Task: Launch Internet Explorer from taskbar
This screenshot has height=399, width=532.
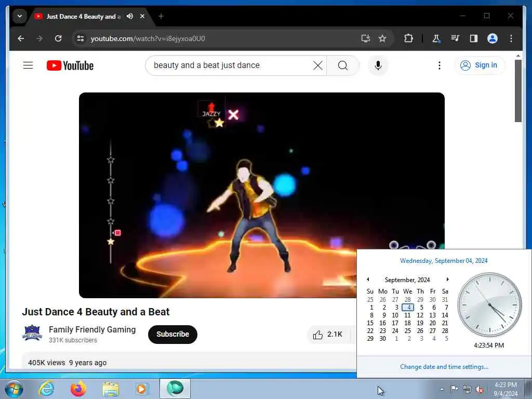Action: pyautogui.click(x=46, y=389)
